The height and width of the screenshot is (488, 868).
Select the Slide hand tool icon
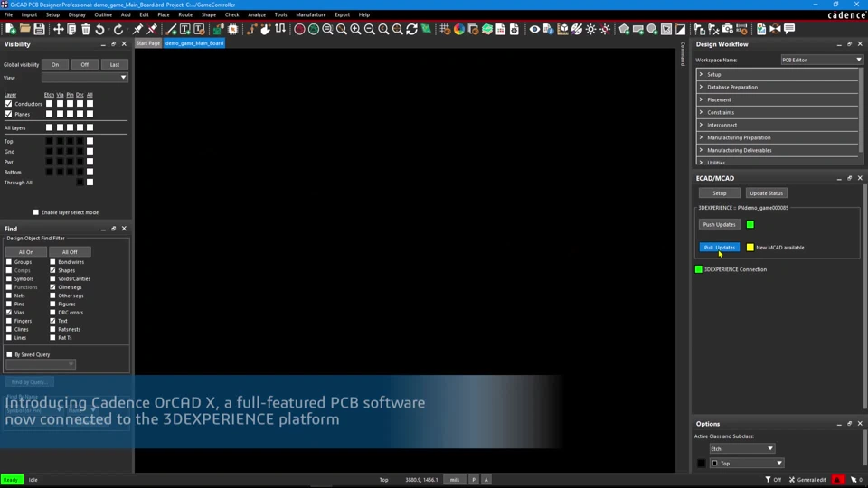[266, 29]
